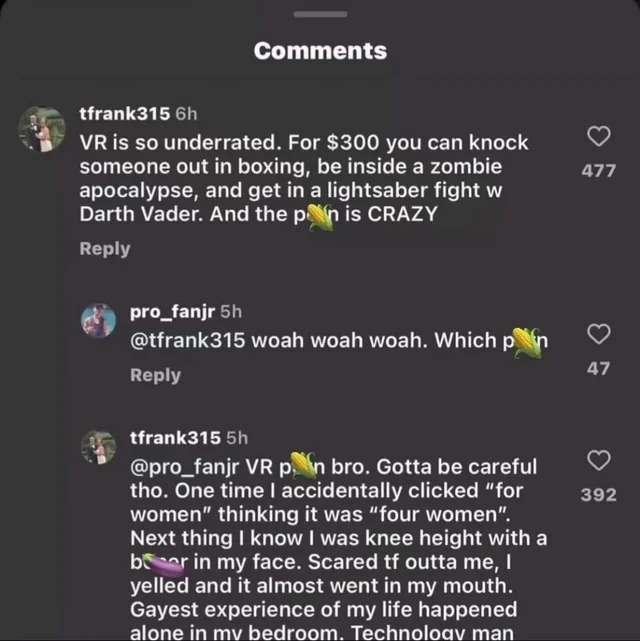
Task: Tap the 5h timestamp next to pro_fanjr
Action: coord(231,311)
